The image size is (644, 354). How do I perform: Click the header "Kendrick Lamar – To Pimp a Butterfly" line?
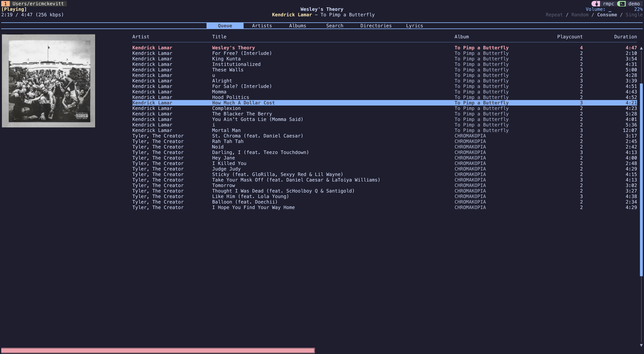click(x=323, y=15)
